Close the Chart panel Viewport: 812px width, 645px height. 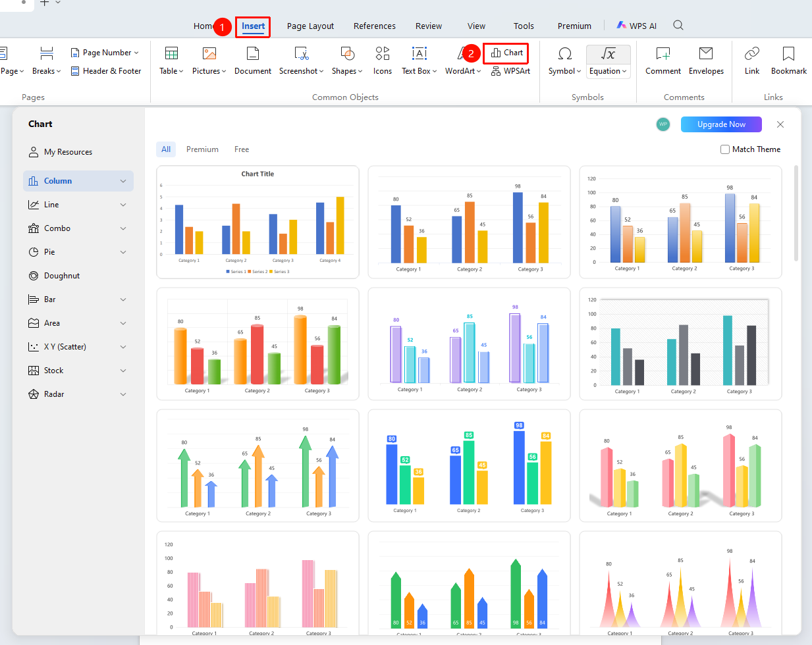(780, 124)
